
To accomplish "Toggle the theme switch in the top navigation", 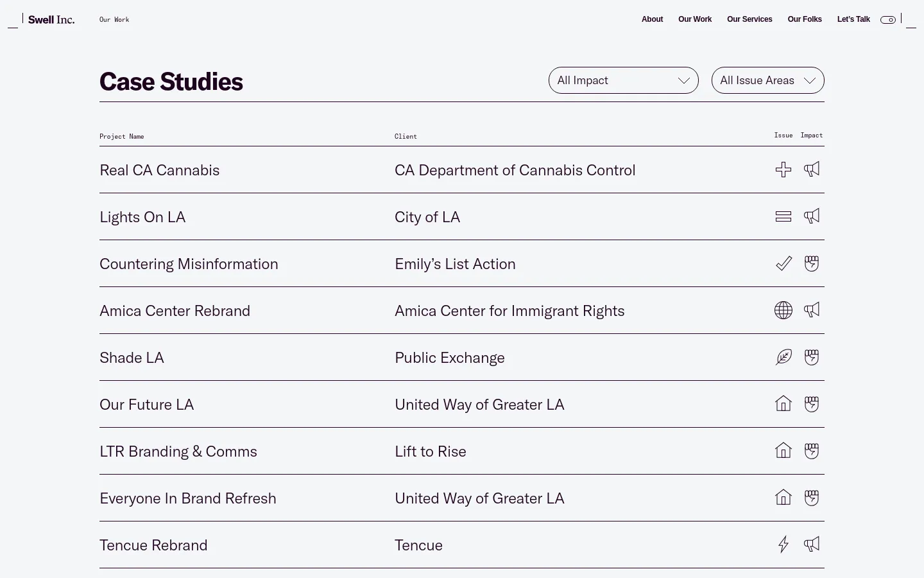I will point(888,20).
